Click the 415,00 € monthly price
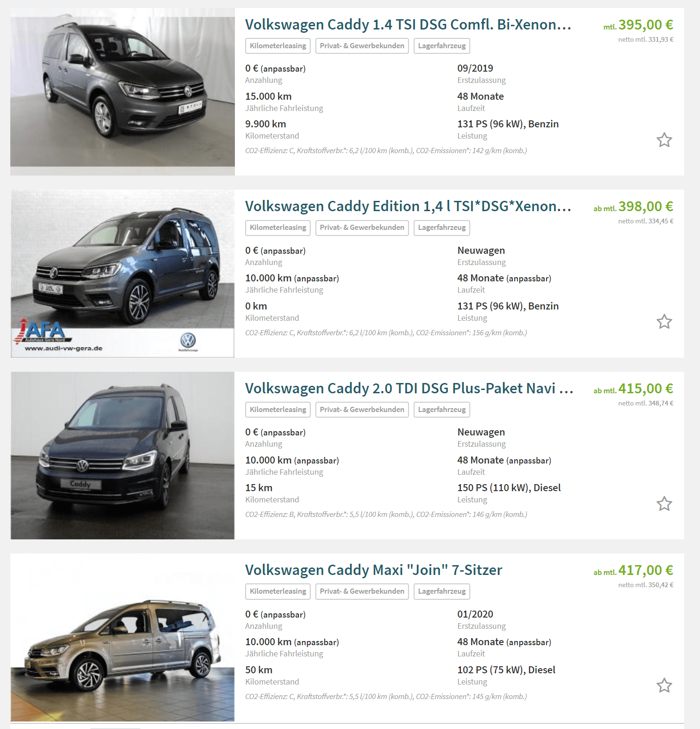The image size is (700, 729). [645, 389]
